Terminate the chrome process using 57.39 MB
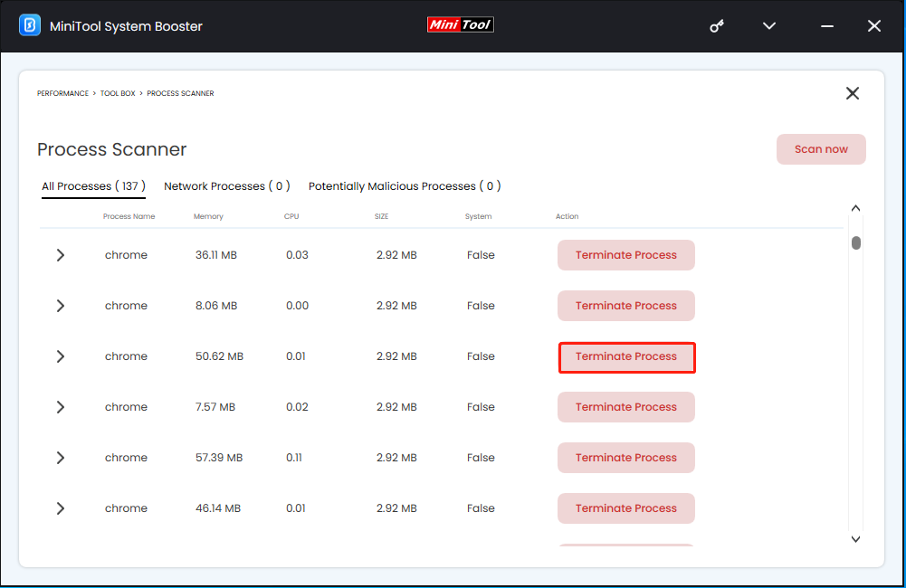The image size is (906, 588). 625,458
